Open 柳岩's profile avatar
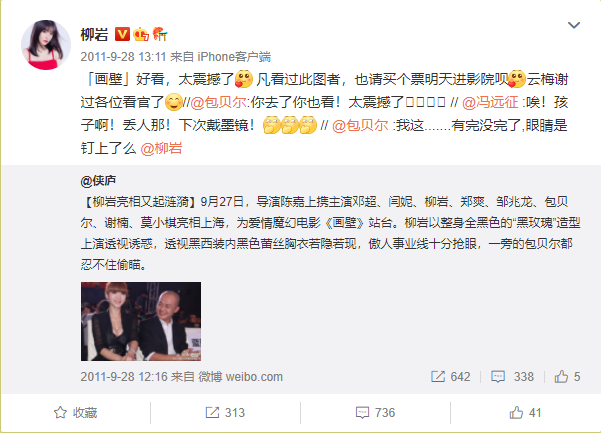Image resolution: width=601 pixels, height=433 pixels. [x=46, y=45]
